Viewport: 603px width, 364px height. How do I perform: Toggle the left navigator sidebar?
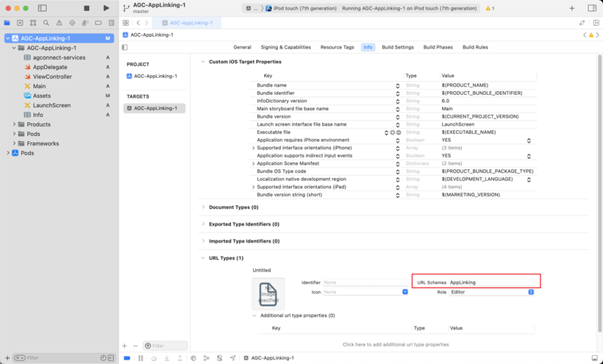tap(42, 8)
